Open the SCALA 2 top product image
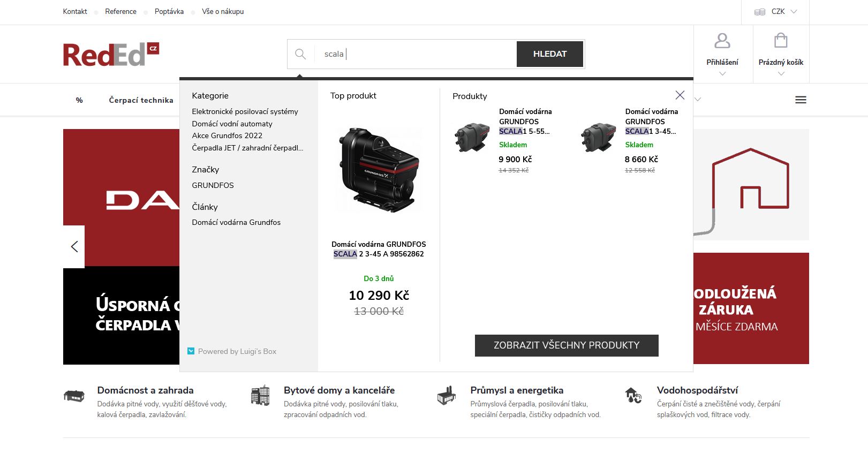 click(x=379, y=170)
